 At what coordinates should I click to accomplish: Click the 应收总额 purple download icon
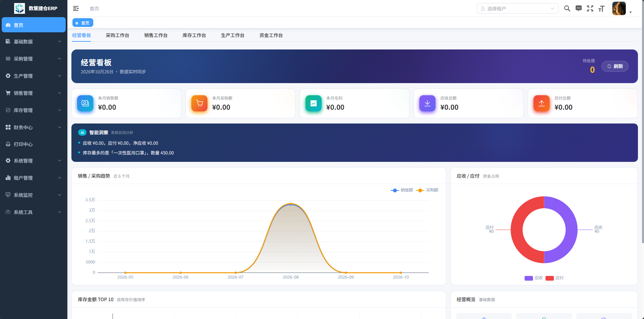coord(427,103)
